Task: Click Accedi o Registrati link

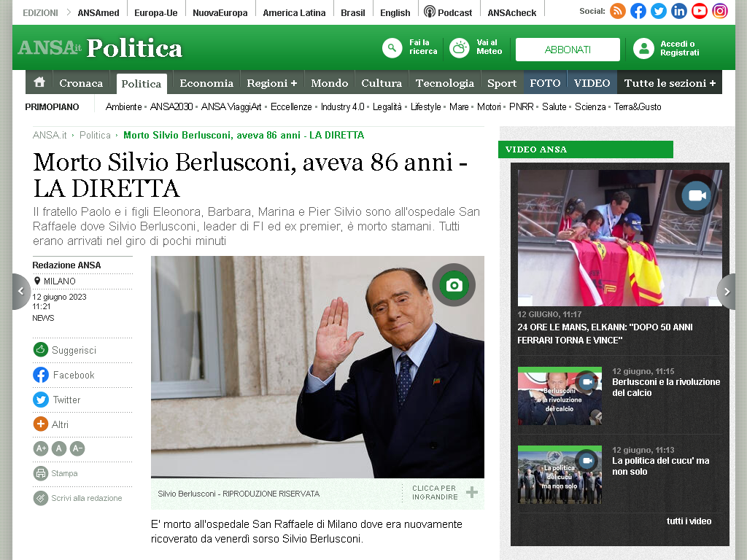Action: (680, 48)
